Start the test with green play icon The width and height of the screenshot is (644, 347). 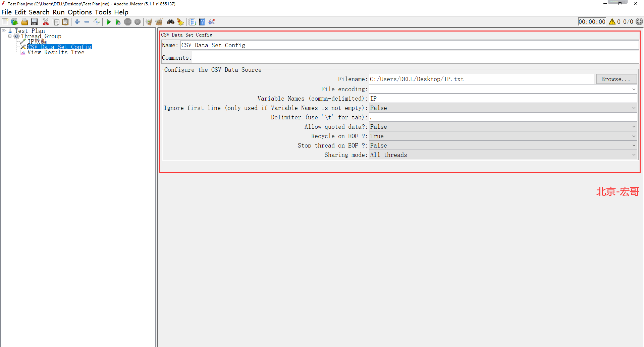(108, 22)
